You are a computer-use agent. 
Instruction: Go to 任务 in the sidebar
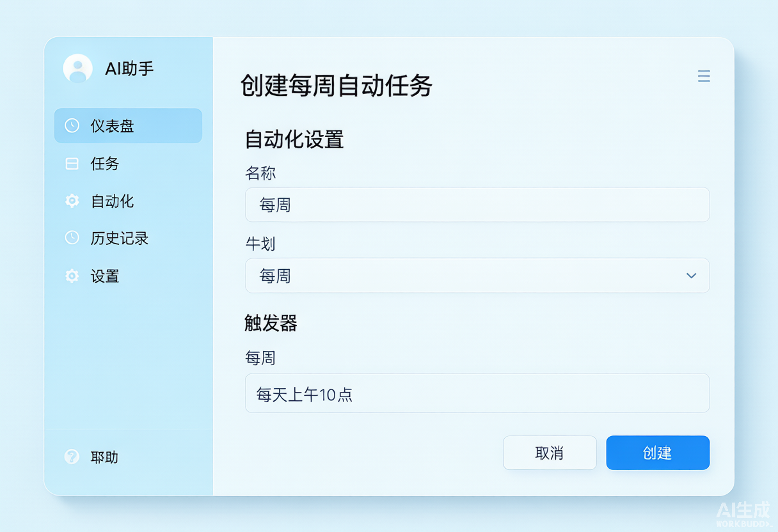coord(128,164)
